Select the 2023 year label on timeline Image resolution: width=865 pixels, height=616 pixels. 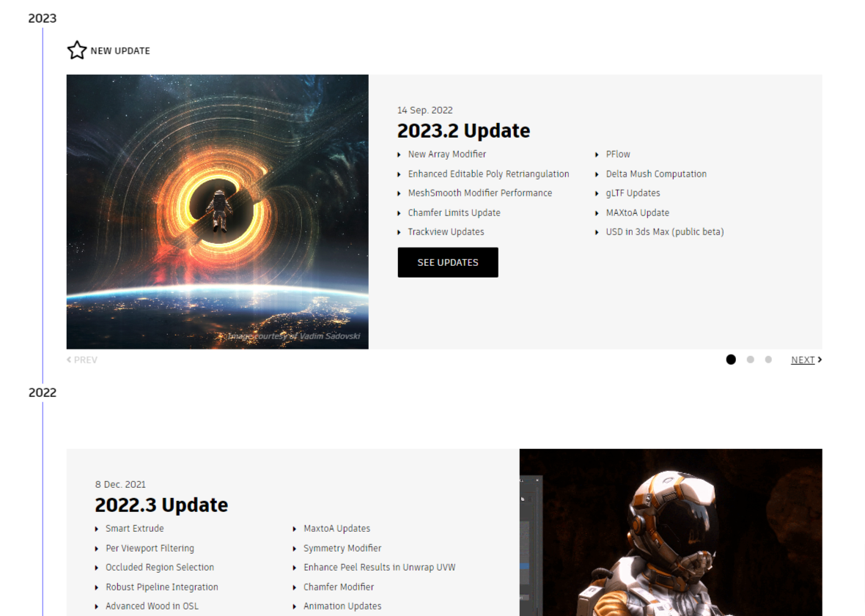tap(42, 18)
